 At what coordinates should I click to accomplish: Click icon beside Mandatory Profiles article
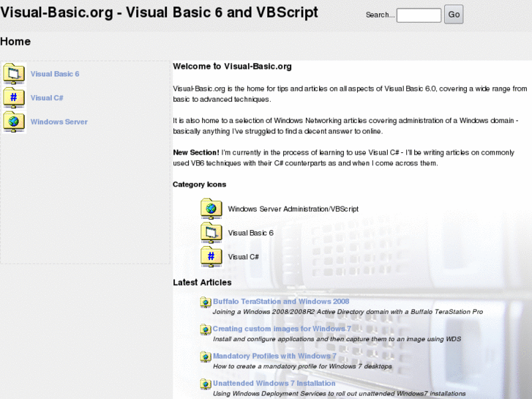pyautogui.click(x=206, y=357)
